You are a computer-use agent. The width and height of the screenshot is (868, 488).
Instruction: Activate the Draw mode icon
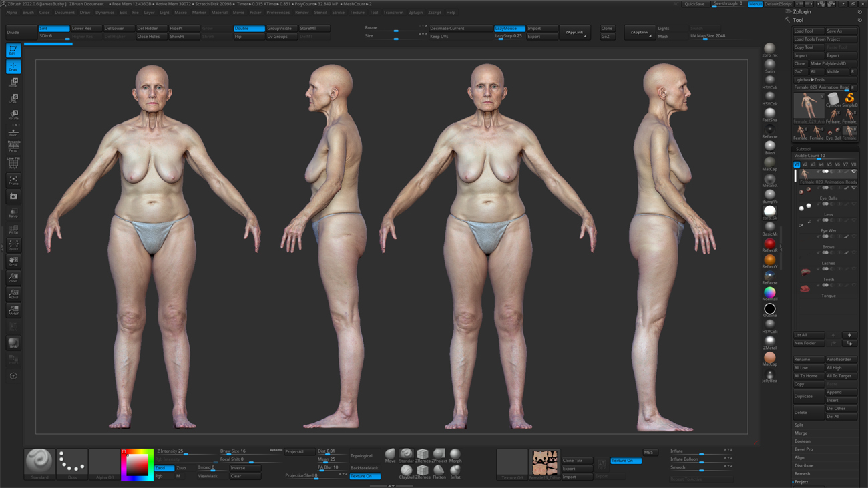coord(13,67)
